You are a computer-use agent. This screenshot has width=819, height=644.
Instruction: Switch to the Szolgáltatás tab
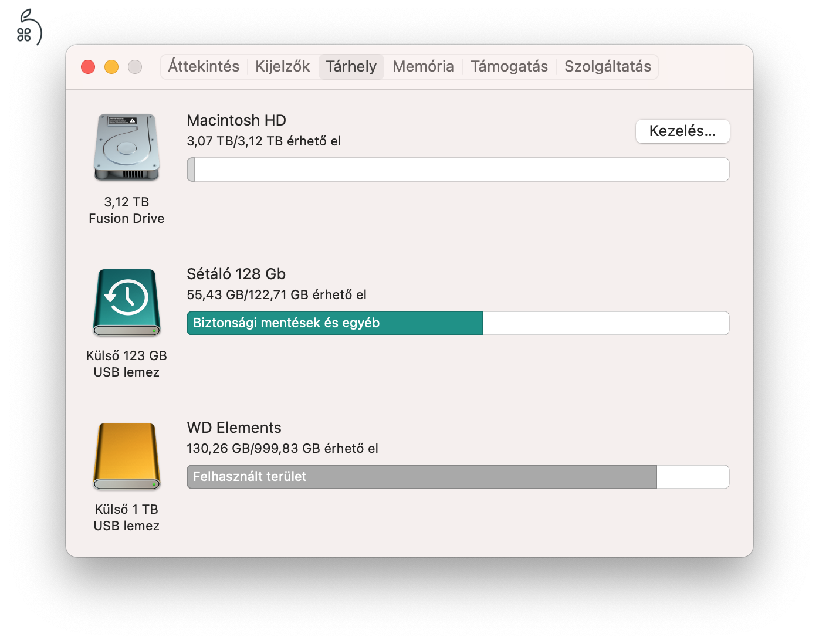(608, 66)
